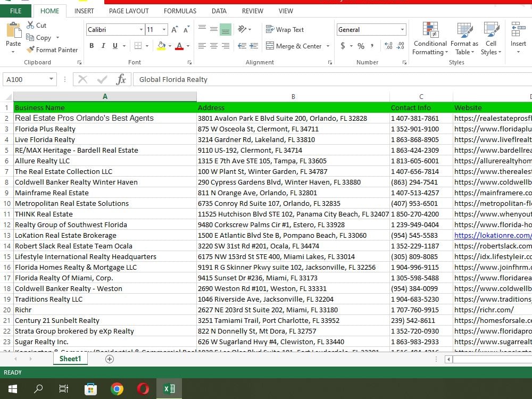This screenshot has width=532, height=399.
Task: Open the insert function fx dialog
Action: (x=121, y=79)
